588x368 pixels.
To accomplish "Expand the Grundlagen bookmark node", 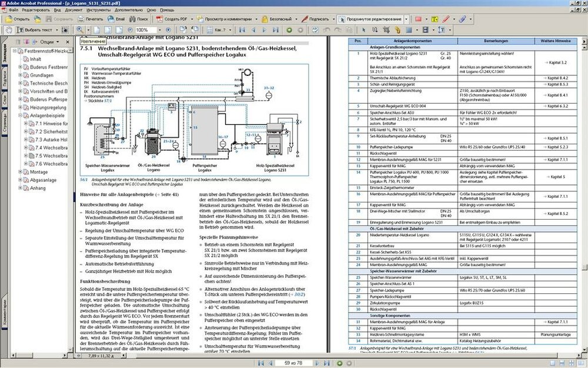I will pyautogui.click(x=20, y=75).
